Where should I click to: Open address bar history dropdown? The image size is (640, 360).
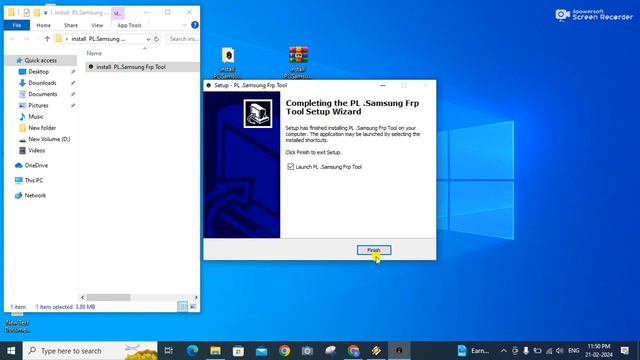click(x=148, y=39)
